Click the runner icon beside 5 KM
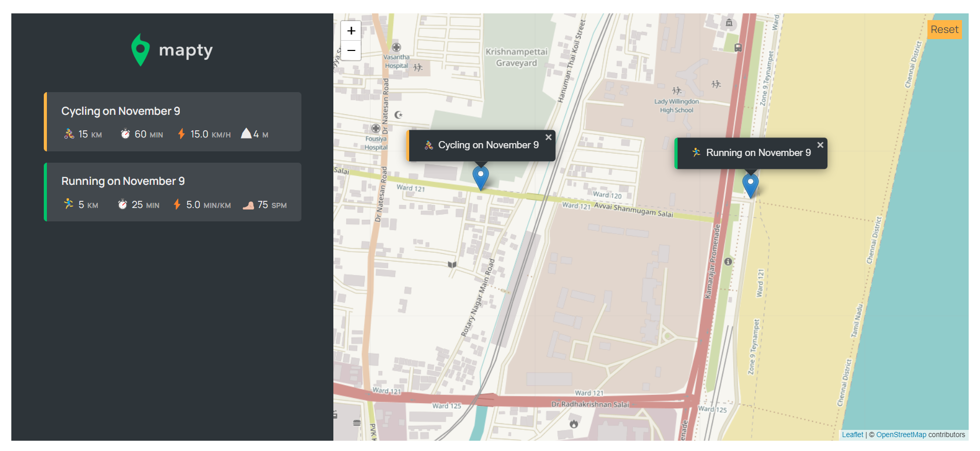Viewport: 980px width, 451px height. 69,204
